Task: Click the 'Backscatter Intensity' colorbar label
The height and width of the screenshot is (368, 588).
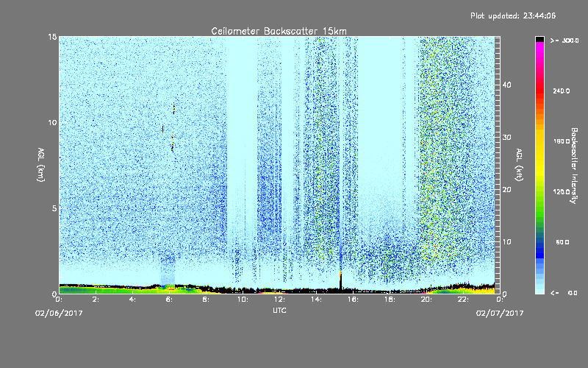Action: [574, 166]
